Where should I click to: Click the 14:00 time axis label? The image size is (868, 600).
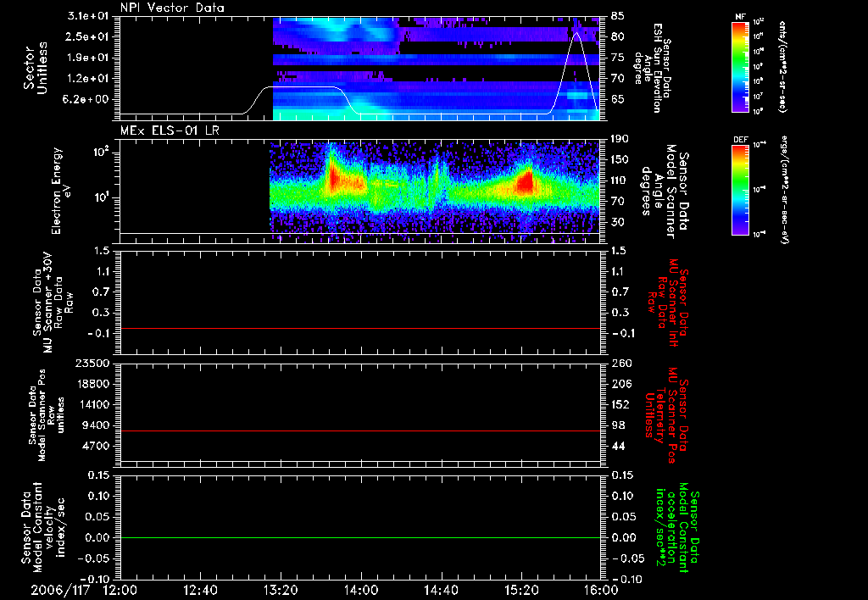tap(361, 591)
